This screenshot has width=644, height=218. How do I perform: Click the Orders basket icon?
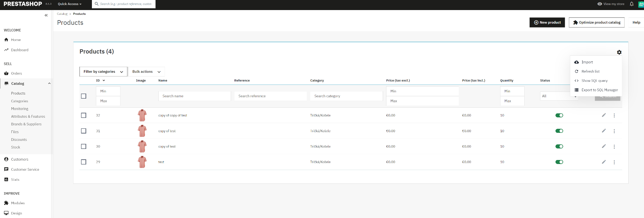click(6, 73)
